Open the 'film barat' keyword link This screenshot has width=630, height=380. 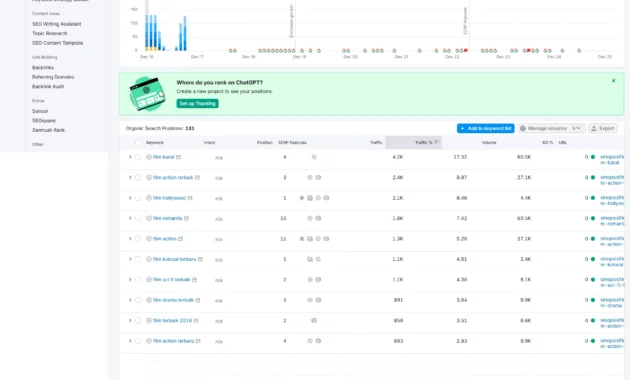point(164,157)
